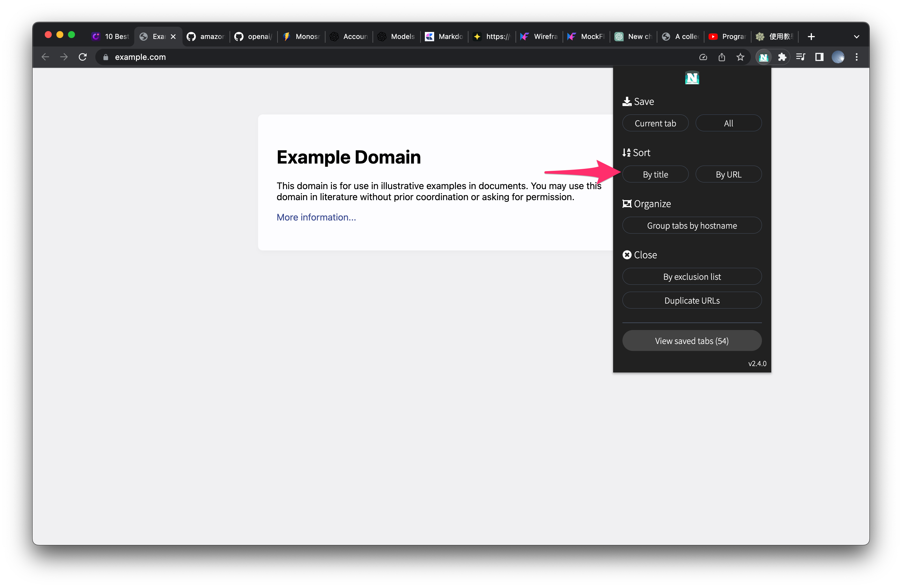902x588 pixels.
Task: Close tabs By exclusion list
Action: (692, 277)
